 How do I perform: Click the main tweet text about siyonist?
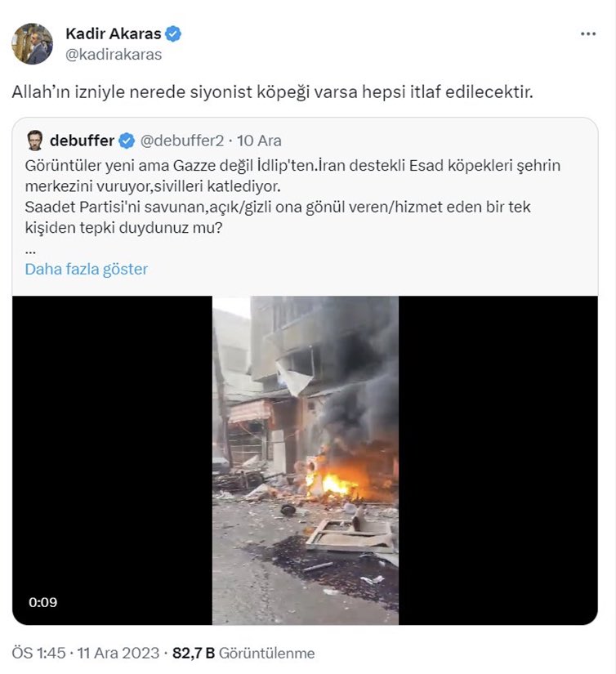(x=271, y=92)
